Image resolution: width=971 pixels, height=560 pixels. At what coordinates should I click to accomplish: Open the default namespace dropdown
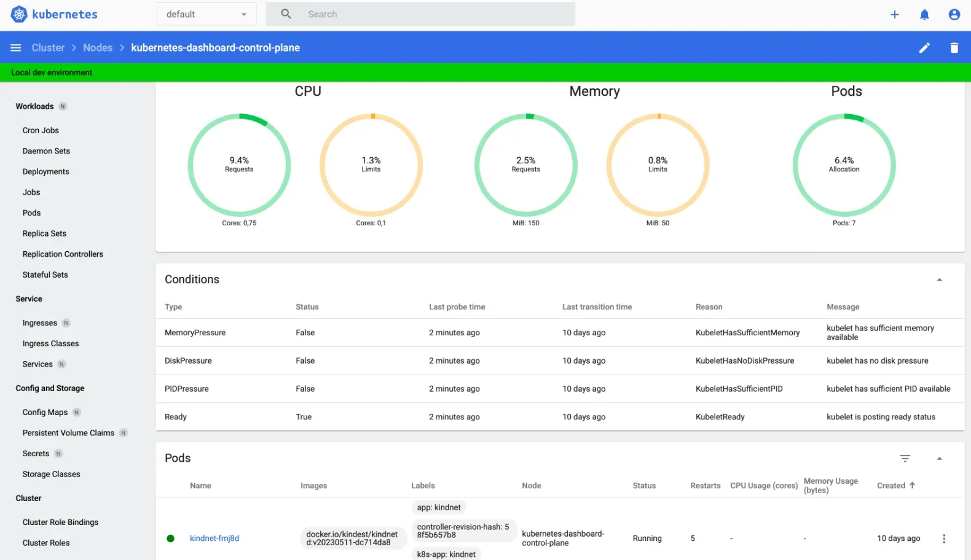[206, 14]
